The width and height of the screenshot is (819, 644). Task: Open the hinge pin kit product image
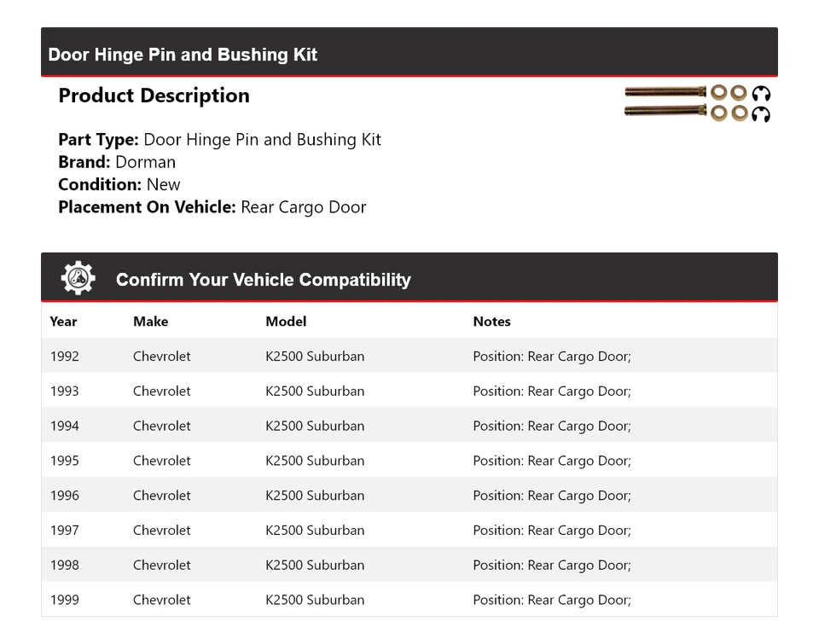pyautogui.click(x=697, y=102)
